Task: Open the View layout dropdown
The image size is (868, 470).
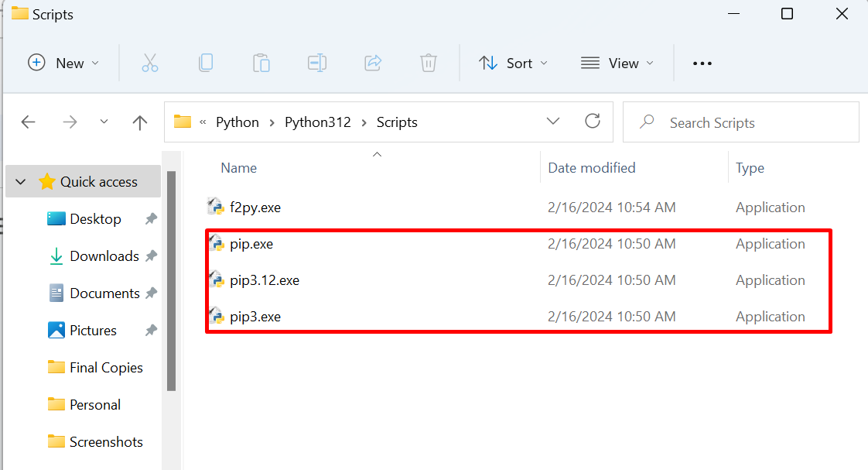Action: pos(617,63)
